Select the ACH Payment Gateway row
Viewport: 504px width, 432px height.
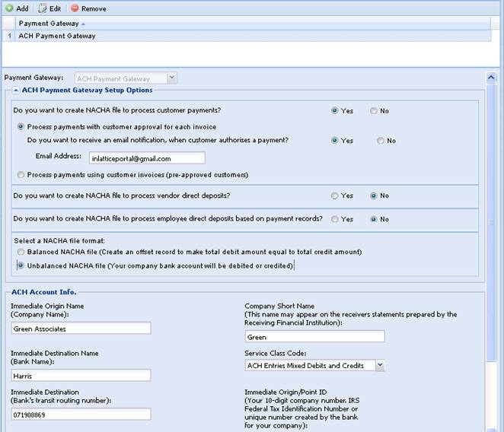[x=57, y=36]
